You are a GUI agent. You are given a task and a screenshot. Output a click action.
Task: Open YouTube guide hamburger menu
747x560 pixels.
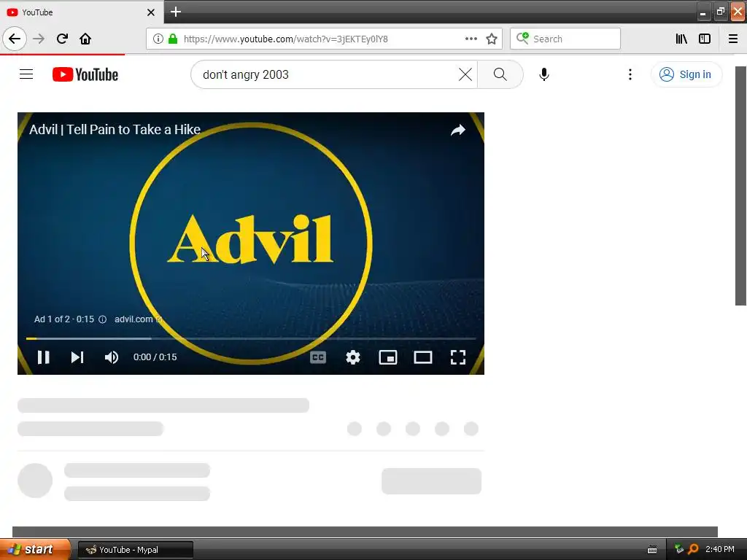click(26, 74)
